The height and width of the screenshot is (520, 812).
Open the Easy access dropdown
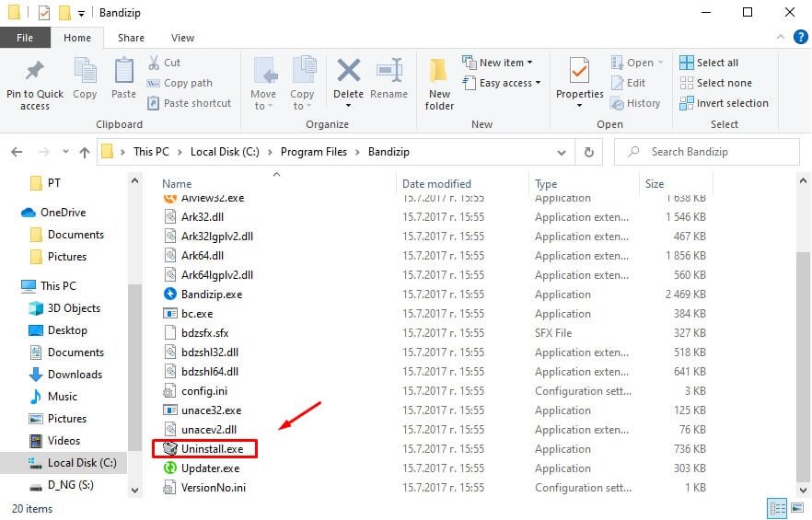click(501, 83)
